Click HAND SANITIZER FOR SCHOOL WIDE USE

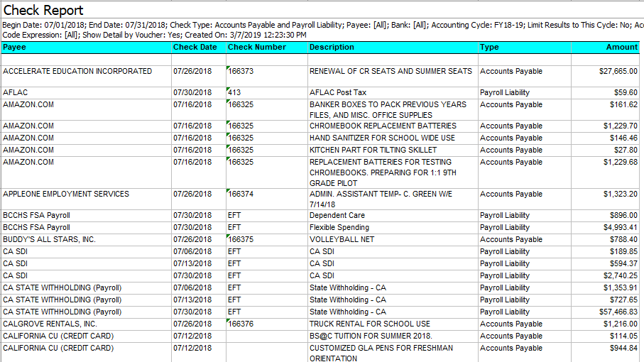click(382, 138)
